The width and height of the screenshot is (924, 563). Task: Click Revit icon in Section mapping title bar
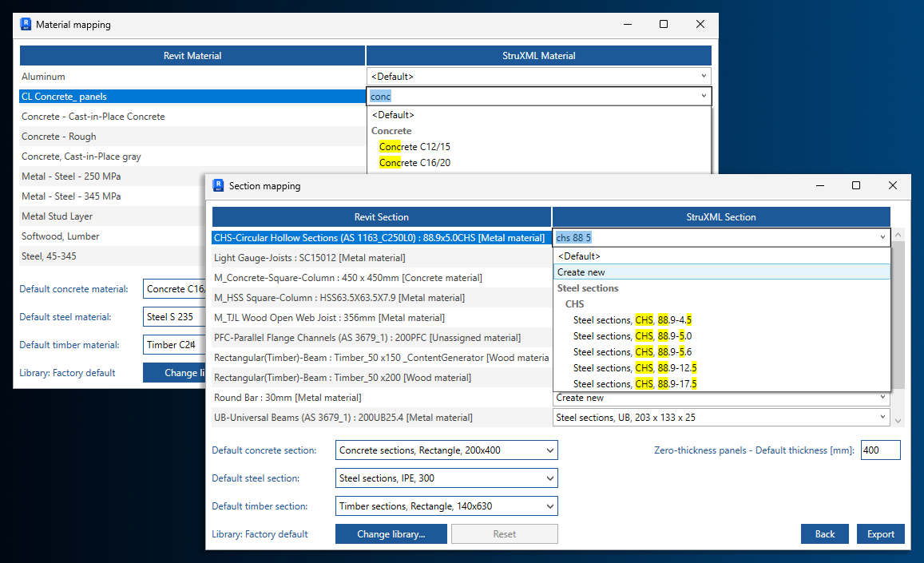point(219,186)
